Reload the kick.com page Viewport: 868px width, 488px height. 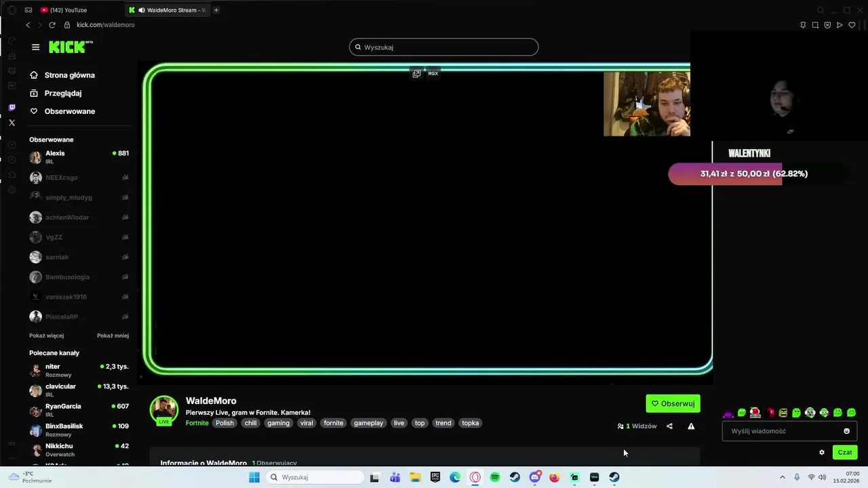(52, 24)
